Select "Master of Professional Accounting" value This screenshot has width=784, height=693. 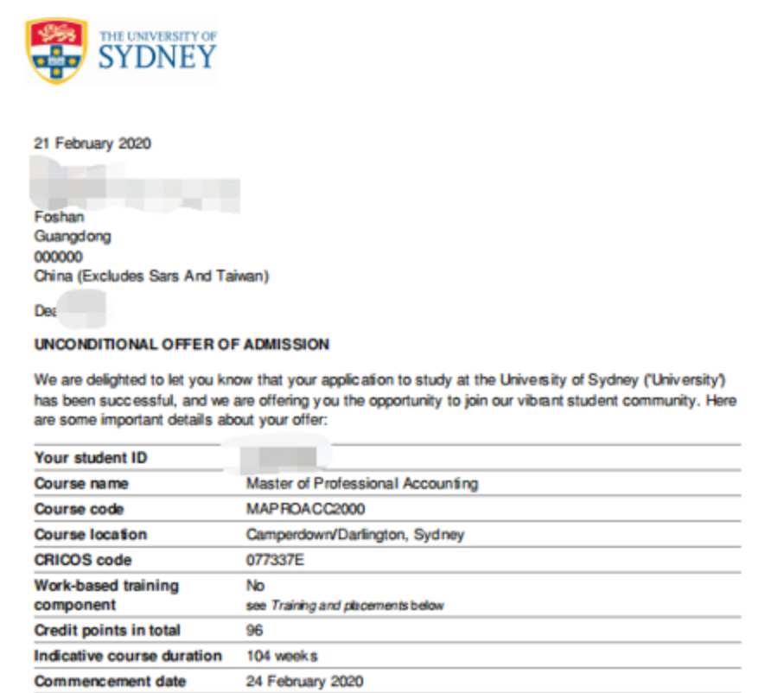point(362,484)
